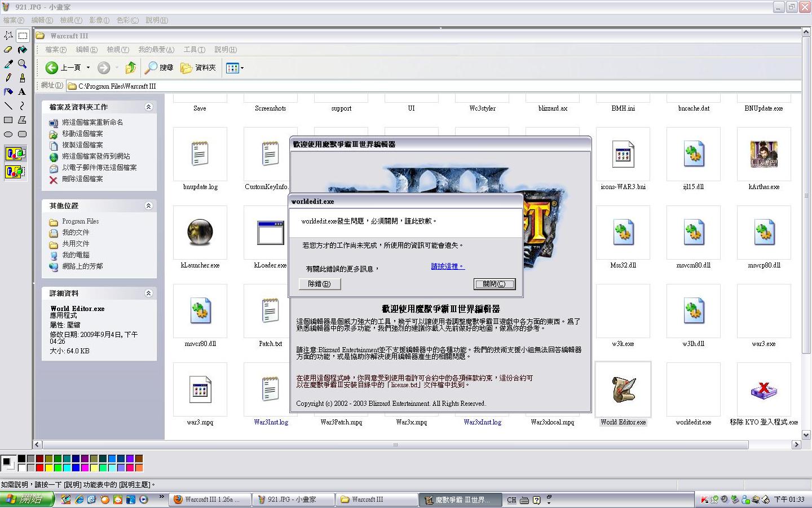This screenshot has width=812, height=508.
Task: Enable transparent selection mode option
Action: 15,172
